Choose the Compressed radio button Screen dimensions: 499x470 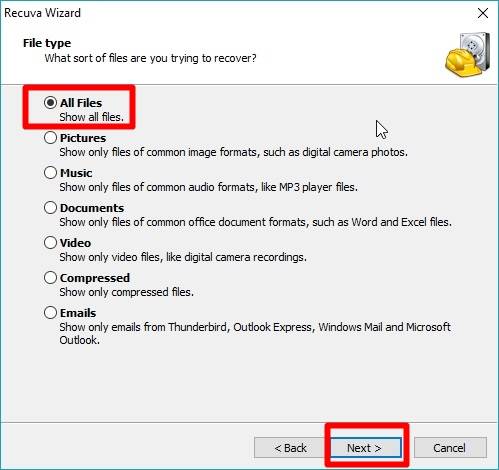(x=50, y=278)
